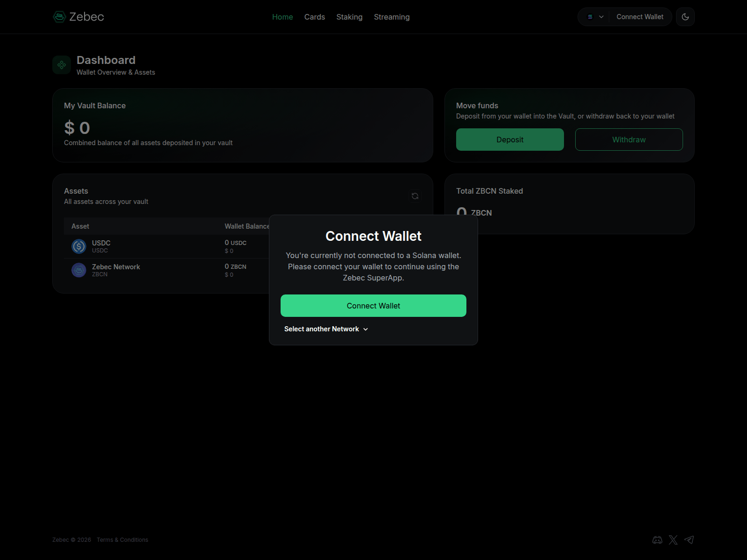747x560 pixels.
Task: Keep Deposit selected in Move funds
Action: (x=510, y=139)
